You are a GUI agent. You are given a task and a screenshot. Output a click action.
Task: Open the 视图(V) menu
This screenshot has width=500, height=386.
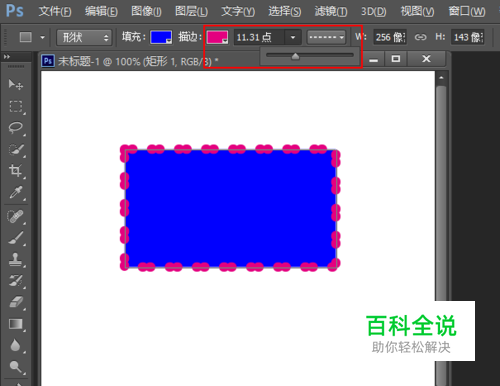point(417,11)
